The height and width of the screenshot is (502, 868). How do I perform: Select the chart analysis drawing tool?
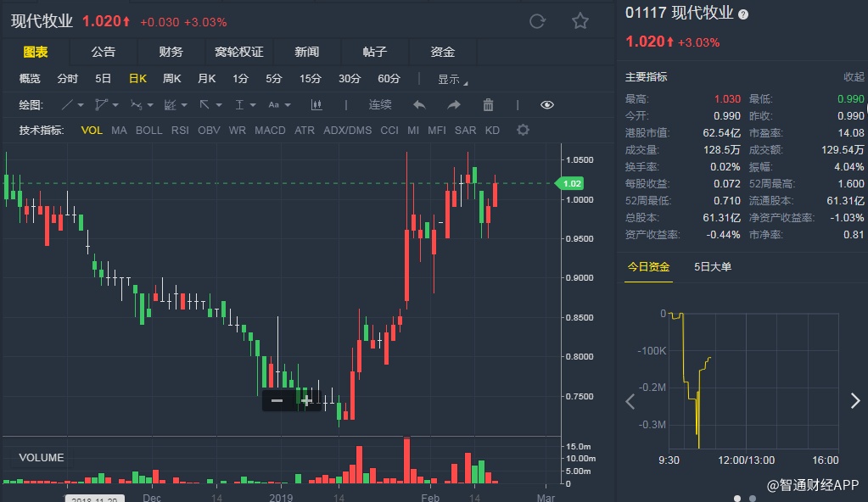tap(170, 104)
